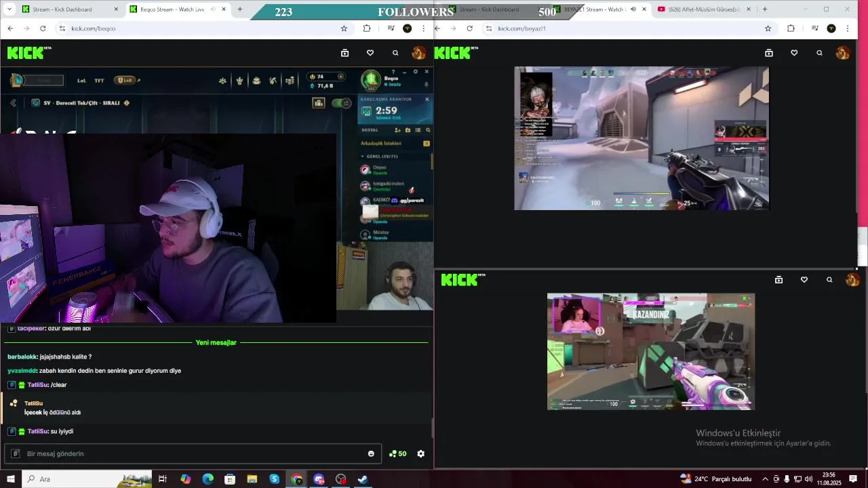Click the Kick logo in the beyazl1 window
Viewport: 868px width, 488px height.
[x=456, y=53]
